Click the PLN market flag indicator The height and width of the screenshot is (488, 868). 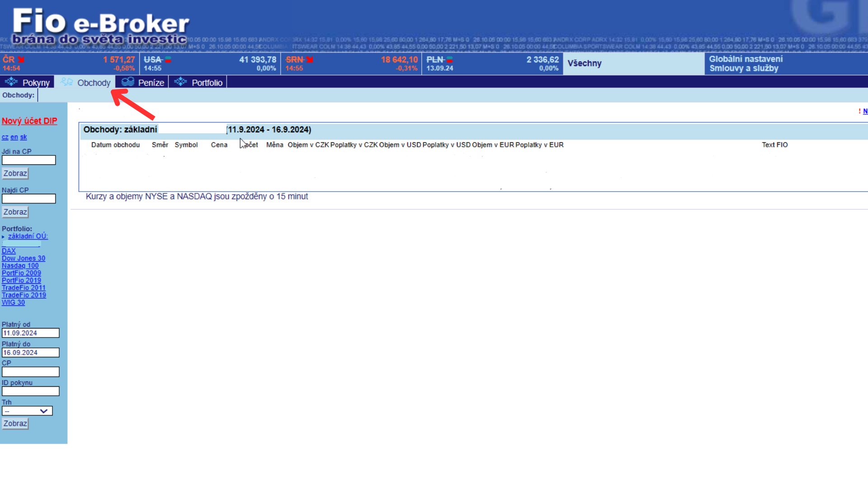pos(450,60)
